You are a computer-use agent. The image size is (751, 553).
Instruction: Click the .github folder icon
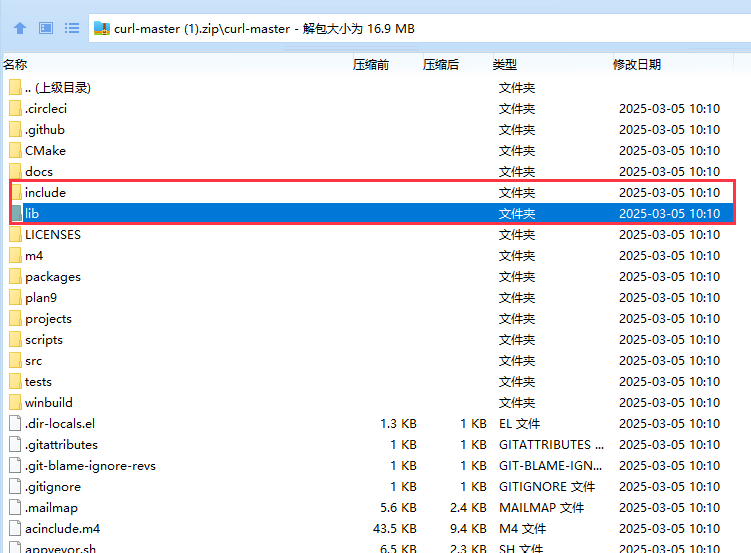[15, 130]
